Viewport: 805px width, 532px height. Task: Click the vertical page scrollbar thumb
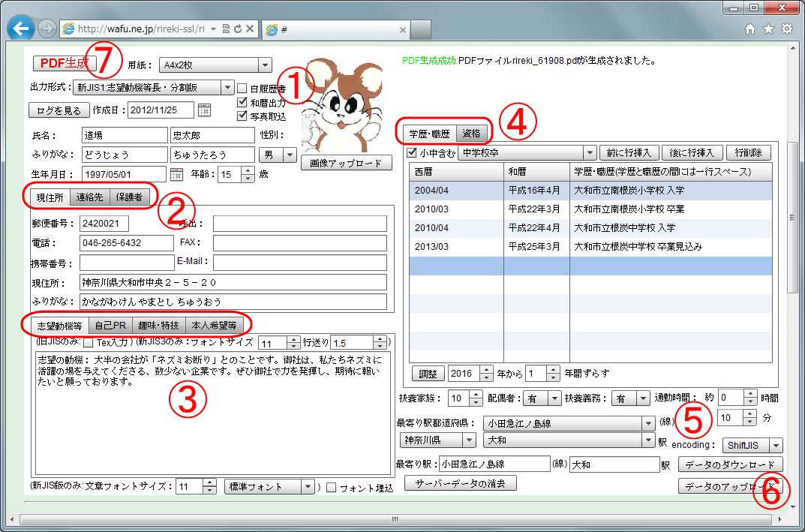coord(791,218)
